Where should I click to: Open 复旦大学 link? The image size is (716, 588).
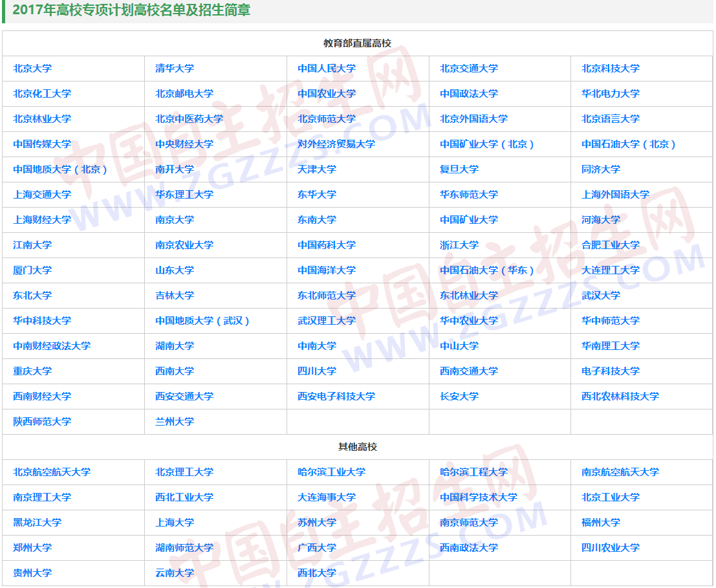point(459,169)
